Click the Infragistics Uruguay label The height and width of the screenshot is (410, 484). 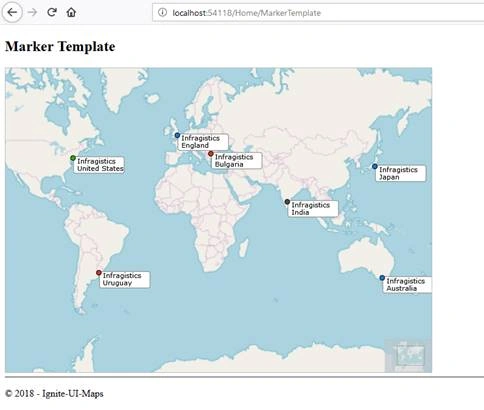pyautogui.click(x=125, y=279)
